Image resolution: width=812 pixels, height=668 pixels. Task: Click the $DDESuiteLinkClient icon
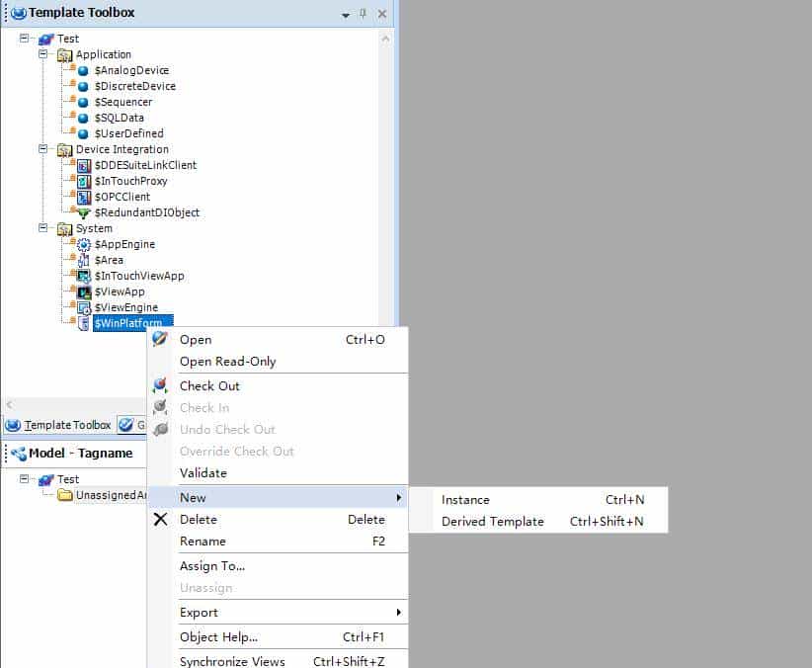85,165
